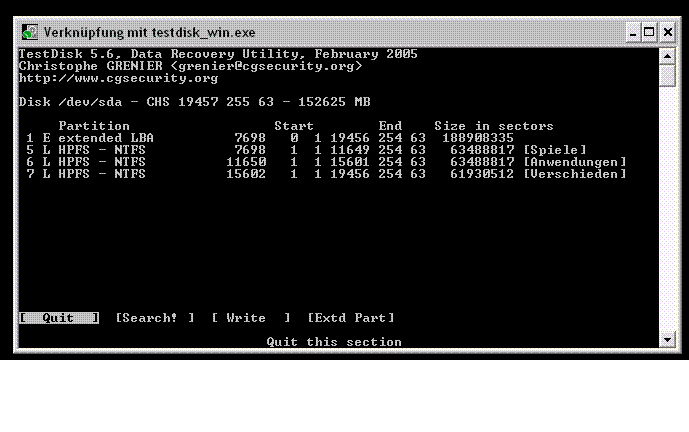The image size is (689, 432).
Task: Close the testdisk console window
Action: [667, 33]
